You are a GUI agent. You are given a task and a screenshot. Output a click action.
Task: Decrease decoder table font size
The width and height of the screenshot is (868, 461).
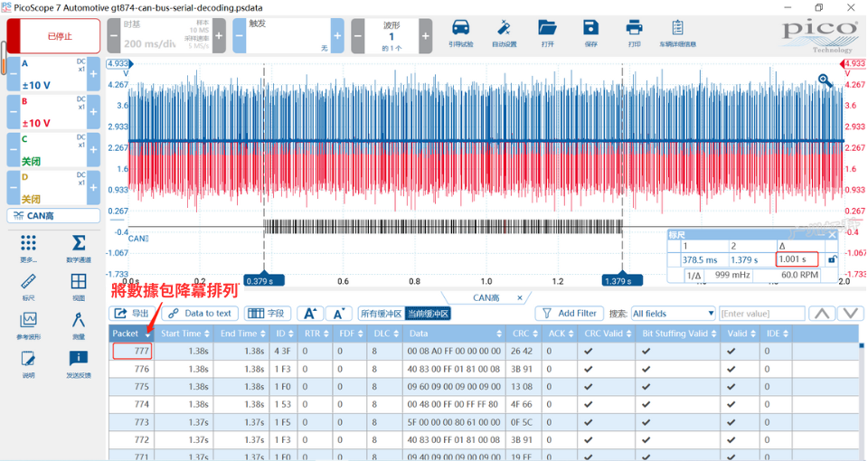click(x=339, y=314)
